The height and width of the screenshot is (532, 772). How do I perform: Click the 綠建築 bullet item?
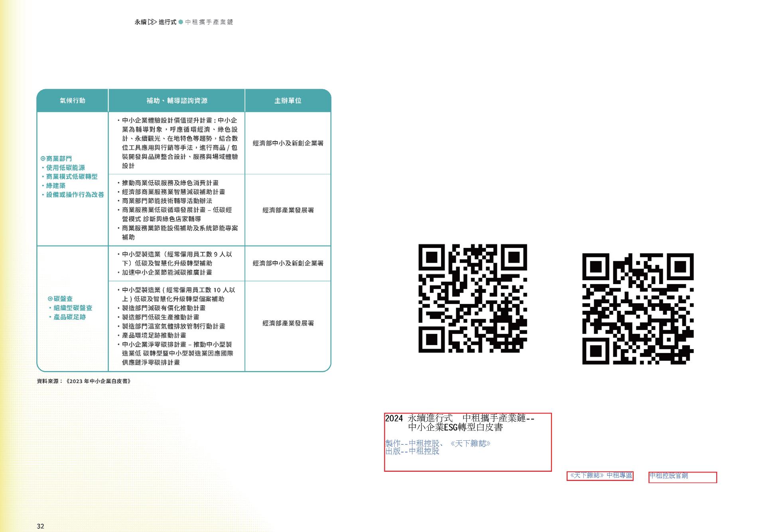(55, 186)
